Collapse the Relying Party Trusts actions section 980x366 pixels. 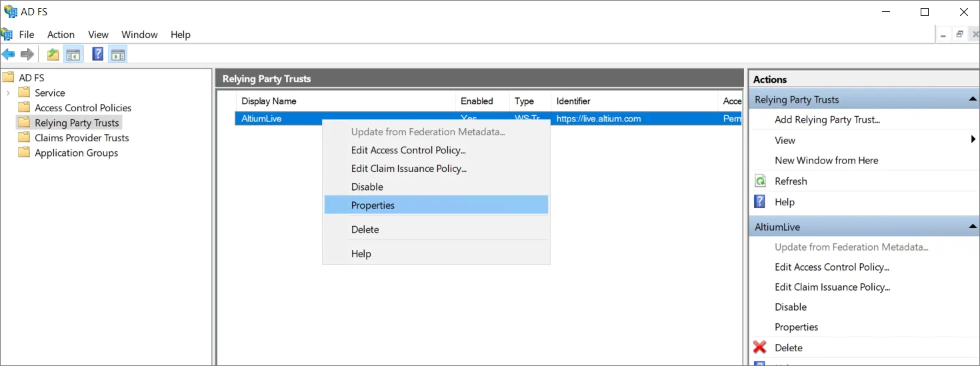(973, 99)
